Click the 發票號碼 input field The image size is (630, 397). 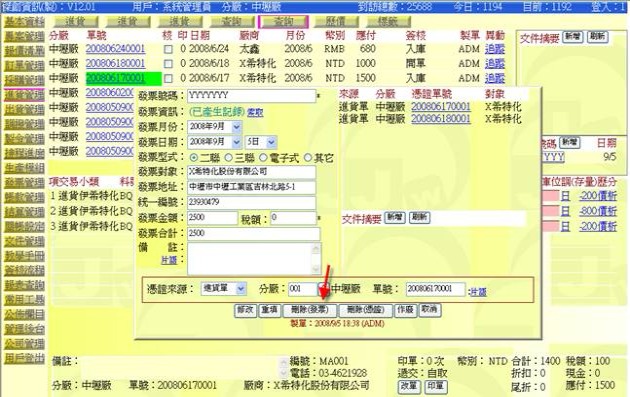(x=252, y=96)
